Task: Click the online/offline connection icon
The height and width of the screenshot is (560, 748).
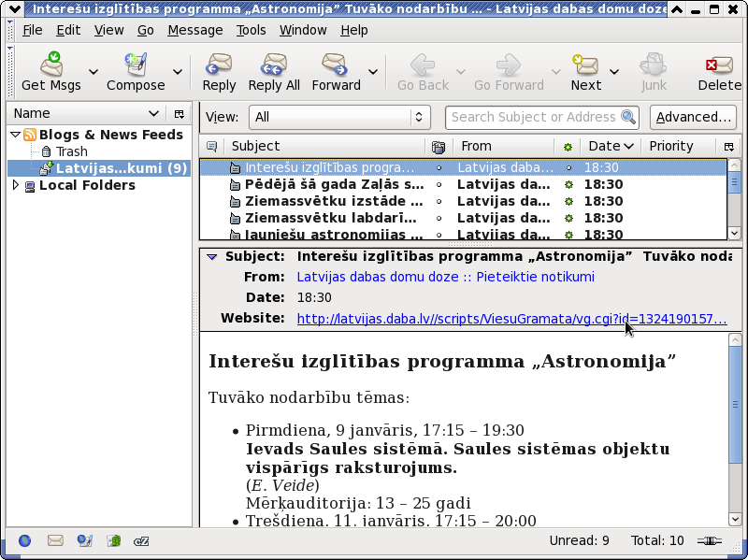Action: point(710,541)
